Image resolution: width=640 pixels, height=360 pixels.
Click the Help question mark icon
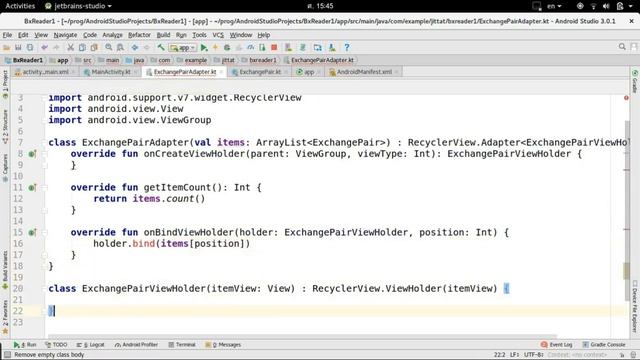347,47
